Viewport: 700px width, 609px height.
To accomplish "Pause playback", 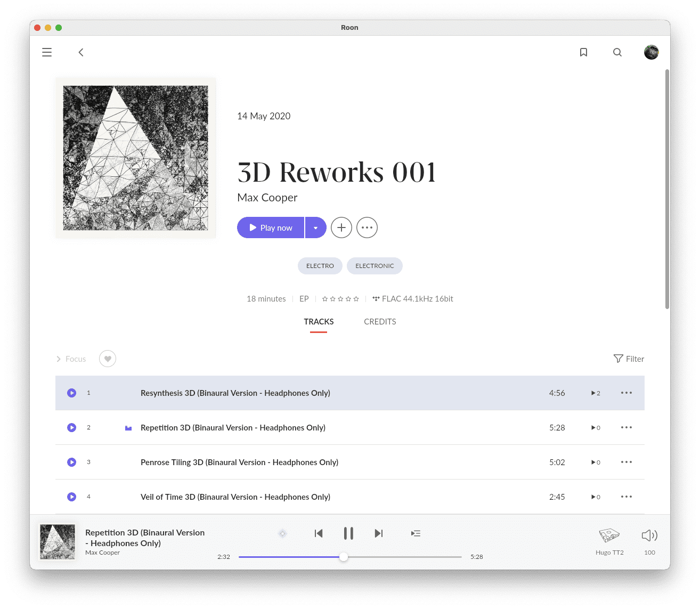I will [348, 533].
